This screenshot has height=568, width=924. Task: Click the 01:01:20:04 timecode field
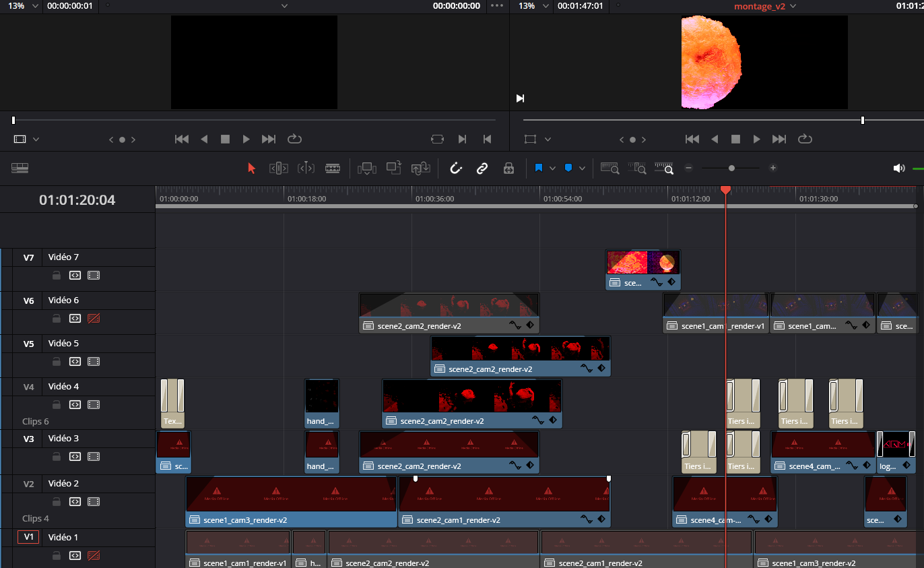click(x=77, y=199)
